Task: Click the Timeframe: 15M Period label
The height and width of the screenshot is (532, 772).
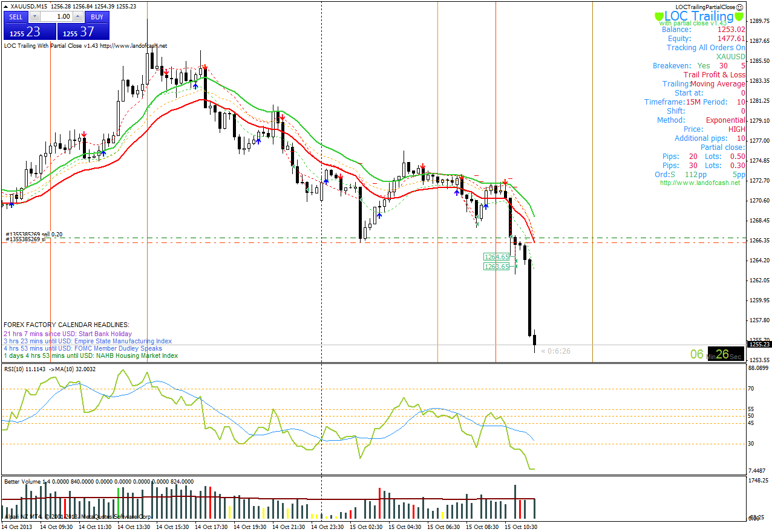Action: pyautogui.click(x=685, y=102)
